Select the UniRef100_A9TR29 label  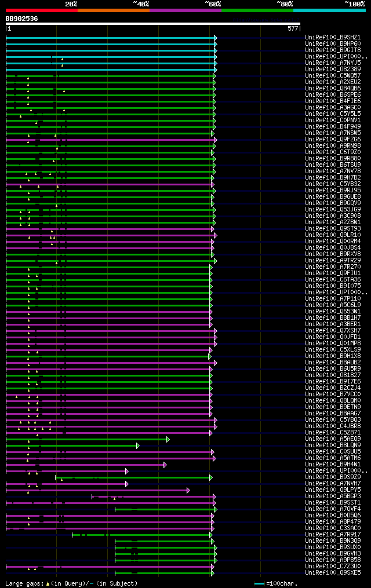point(333,261)
